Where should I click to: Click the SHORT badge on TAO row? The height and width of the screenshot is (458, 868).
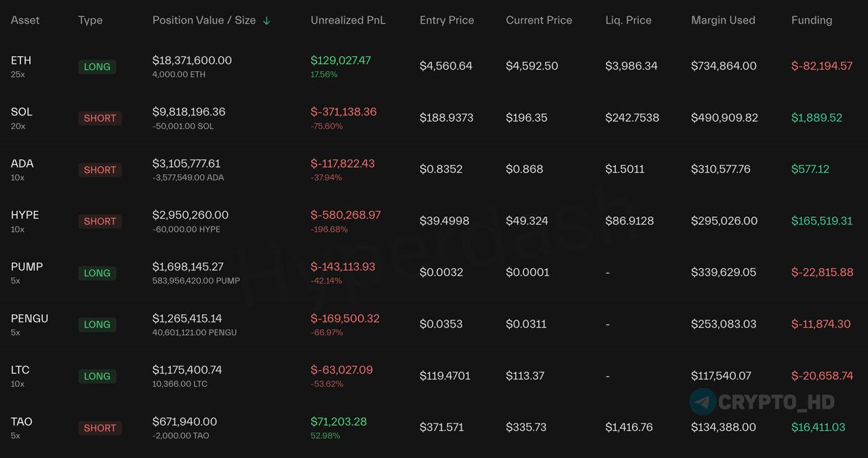pyautogui.click(x=100, y=427)
